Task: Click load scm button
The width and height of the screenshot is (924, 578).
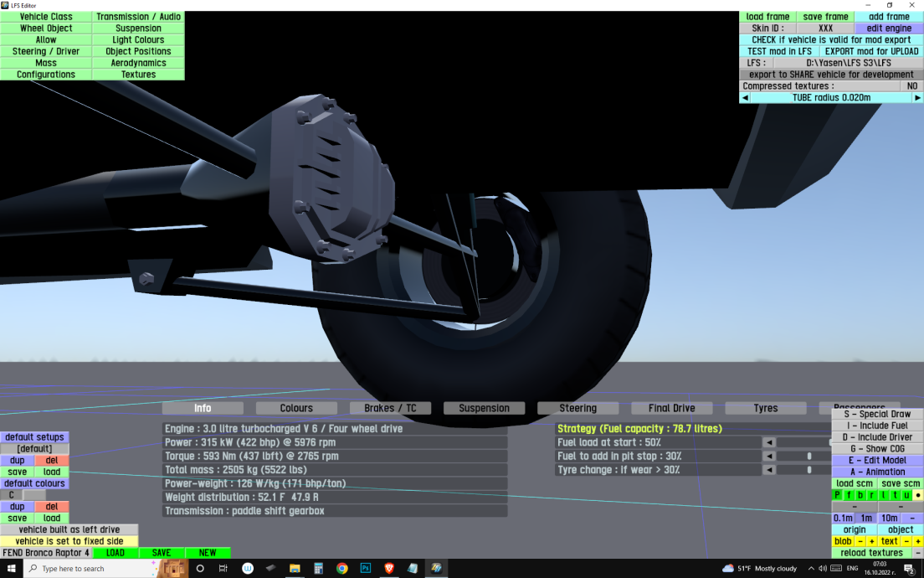Action: point(854,483)
